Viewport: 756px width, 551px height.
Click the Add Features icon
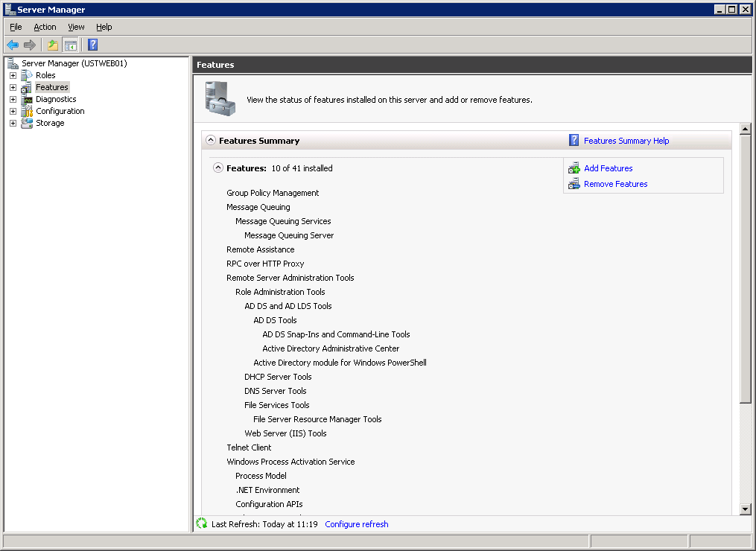[574, 168]
